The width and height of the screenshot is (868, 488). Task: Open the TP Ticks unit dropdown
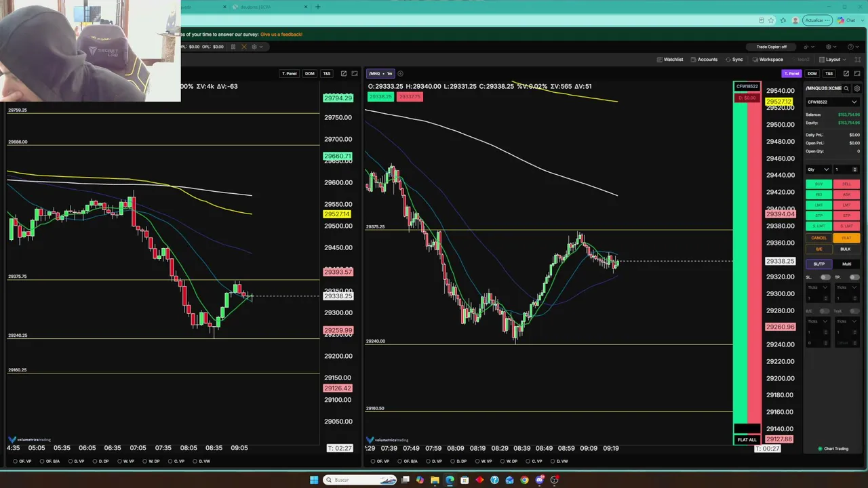click(847, 287)
